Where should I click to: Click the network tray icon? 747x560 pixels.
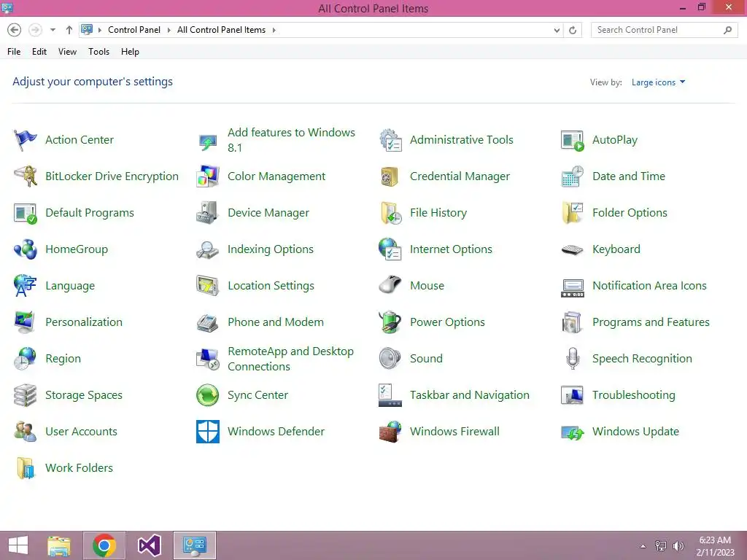[x=661, y=546]
